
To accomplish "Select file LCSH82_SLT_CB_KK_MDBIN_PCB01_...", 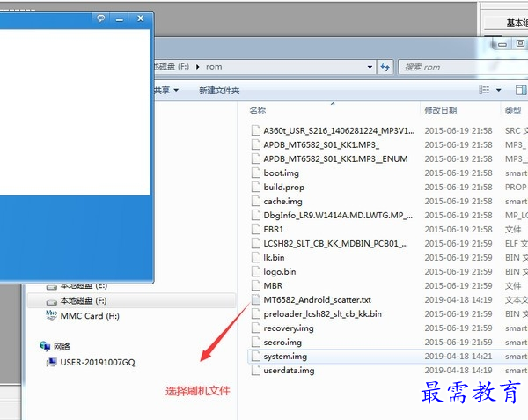I will 335,243.
